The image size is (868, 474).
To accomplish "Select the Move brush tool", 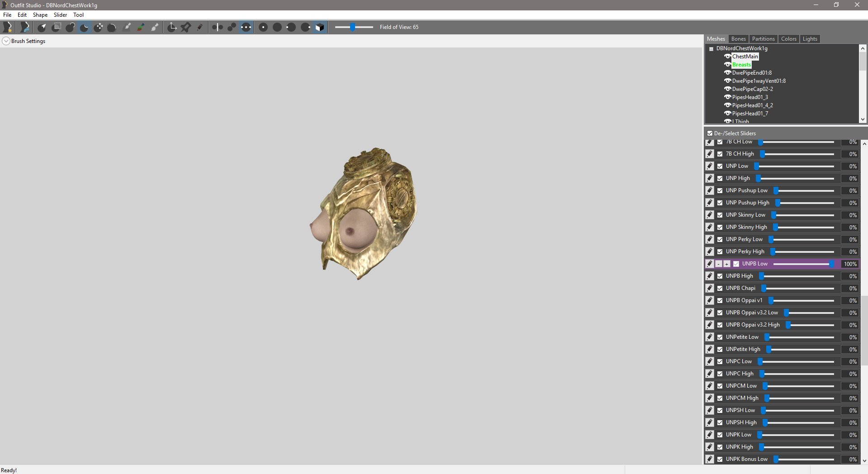I will pos(98,28).
